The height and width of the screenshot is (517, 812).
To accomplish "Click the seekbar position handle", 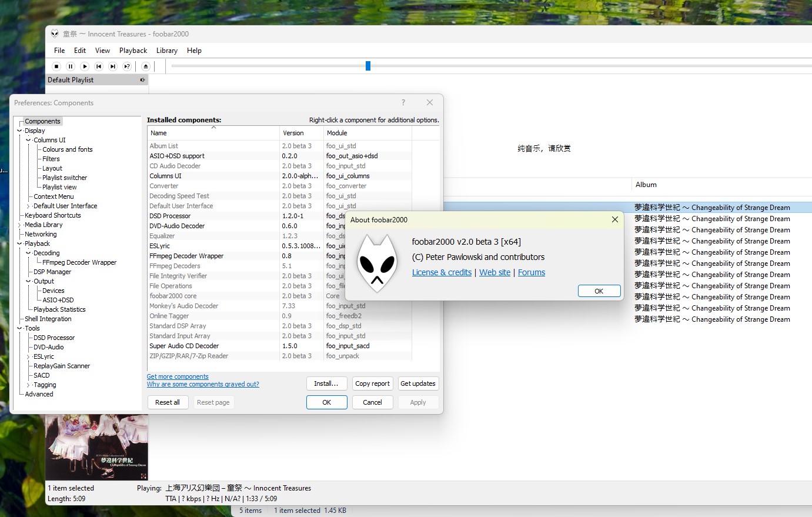I will [x=368, y=66].
